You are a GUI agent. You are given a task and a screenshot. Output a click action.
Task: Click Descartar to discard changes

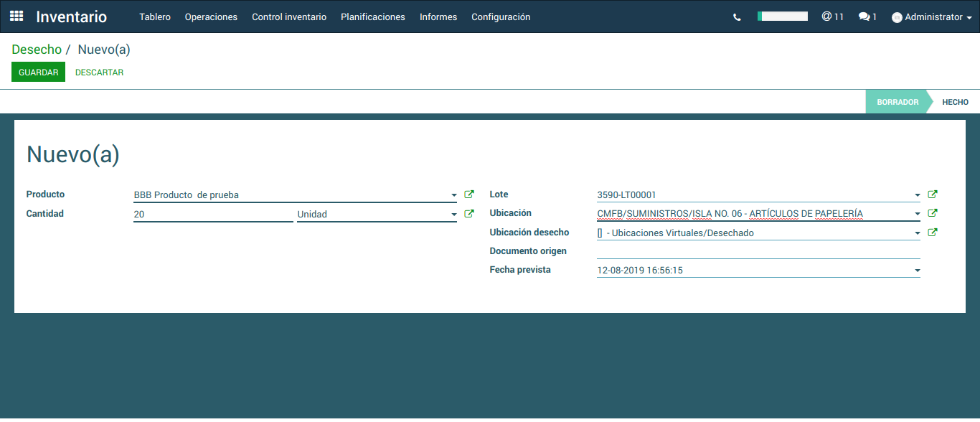(x=99, y=72)
